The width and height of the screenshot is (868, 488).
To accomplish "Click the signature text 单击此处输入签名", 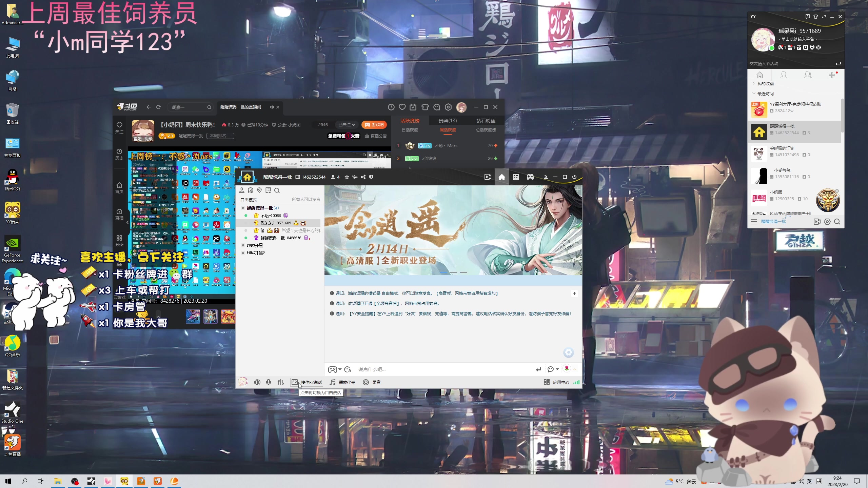I will coord(797,39).
